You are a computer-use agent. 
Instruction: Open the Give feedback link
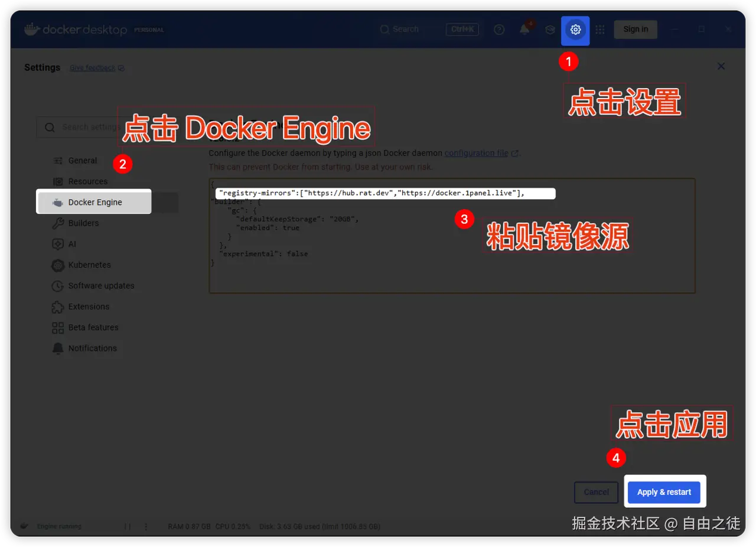(x=97, y=68)
